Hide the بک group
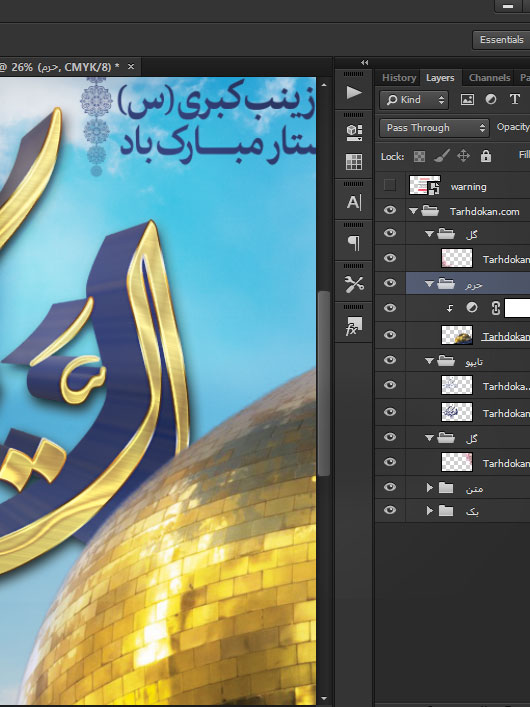The height and width of the screenshot is (707, 530). click(390, 510)
